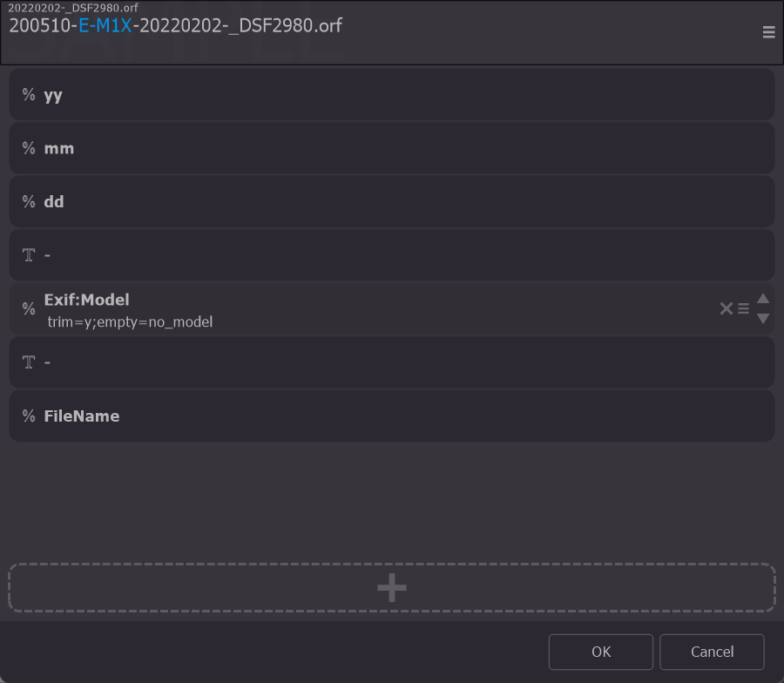
Task: Remove the Exif:Model token with the X icon
Action: (x=726, y=308)
